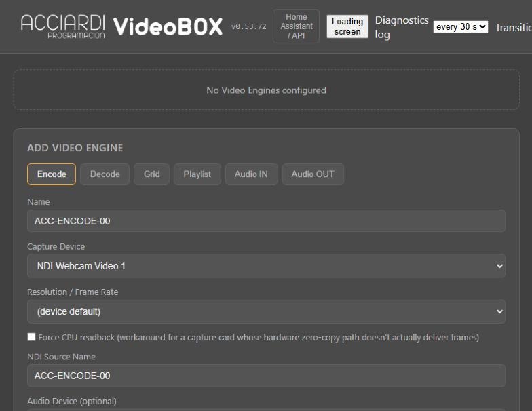Click the ADD VIDEO ENGINE heading
532x411 pixels.
(75, 148)
